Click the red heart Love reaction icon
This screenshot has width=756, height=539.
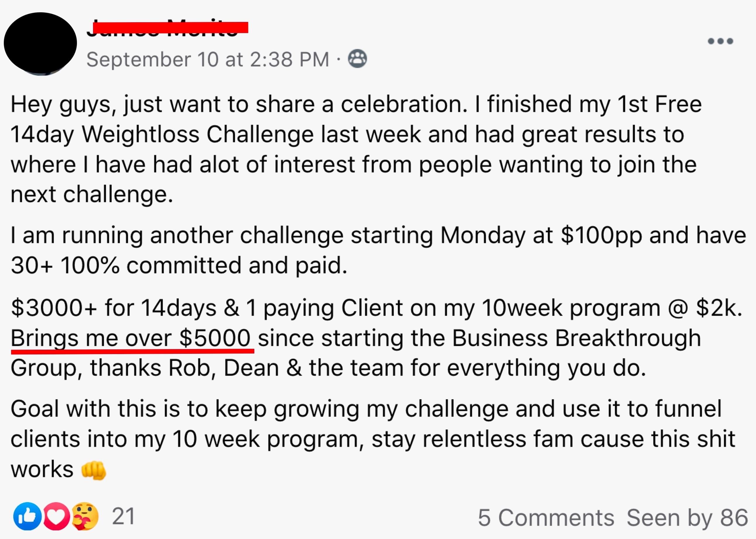(56, 516)
